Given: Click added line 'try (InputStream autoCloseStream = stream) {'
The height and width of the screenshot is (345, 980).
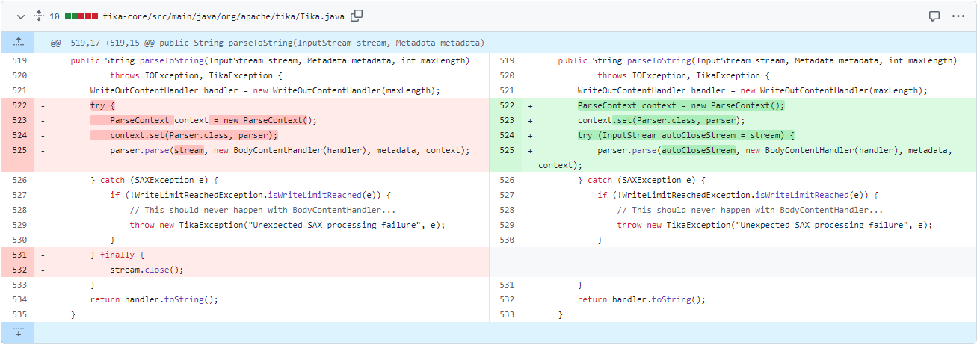Looking at the screenshot, I should [685, 135].
